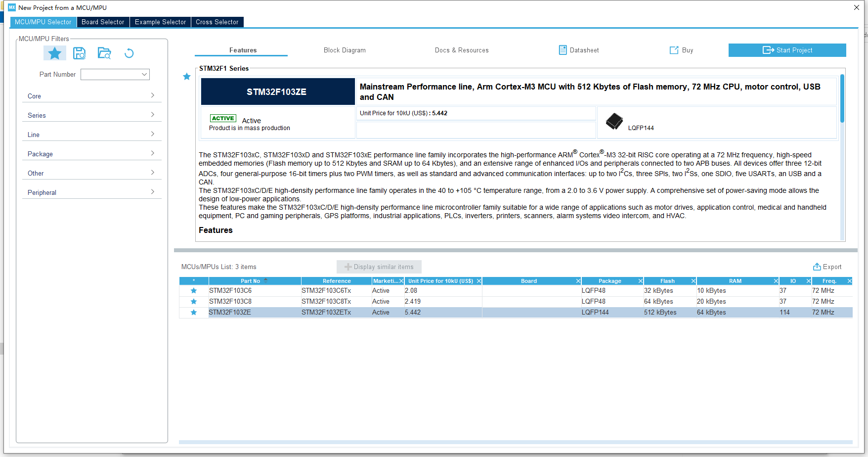
Task: Open the Docs & Resources tab
Action: click(x=462, y=50)
